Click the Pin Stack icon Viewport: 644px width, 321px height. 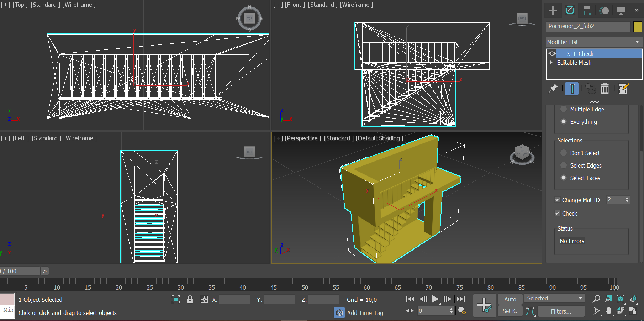553,89
